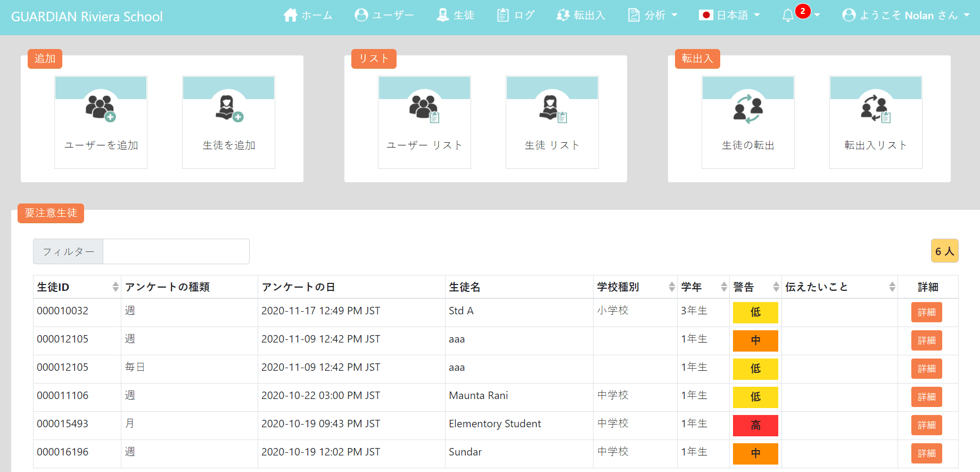
Task: Click yellow 低 warning badge for Std A
Action: pyautogui.click(x=755, y=313)
